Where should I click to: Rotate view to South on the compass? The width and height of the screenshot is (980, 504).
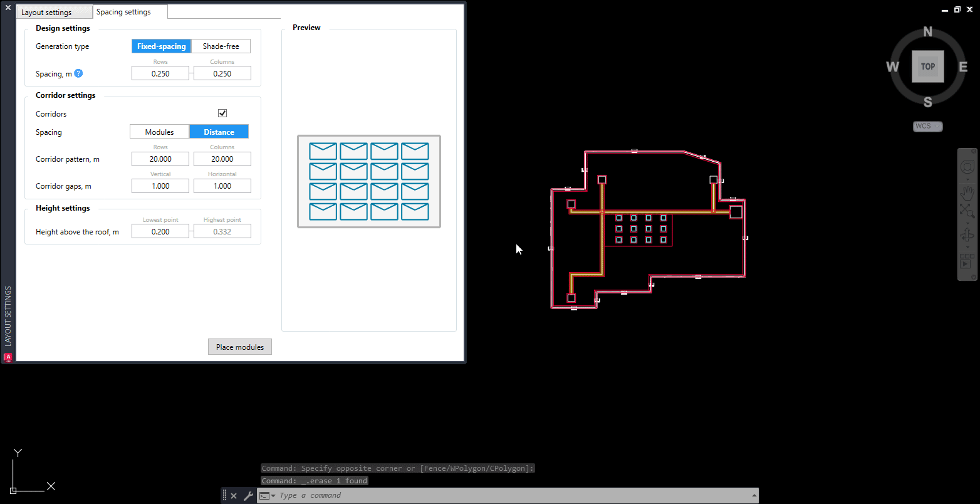pyautogui.click(x=928, y=102)
